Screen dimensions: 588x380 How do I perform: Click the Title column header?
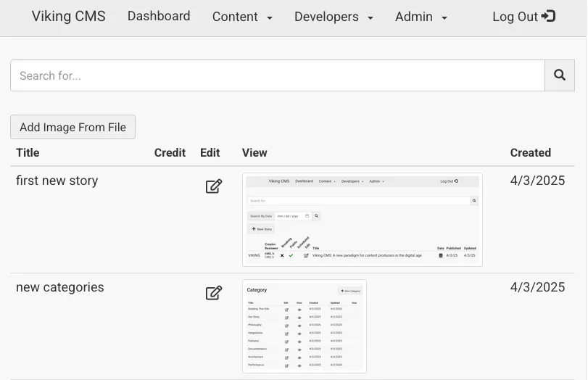click(28, 152)
